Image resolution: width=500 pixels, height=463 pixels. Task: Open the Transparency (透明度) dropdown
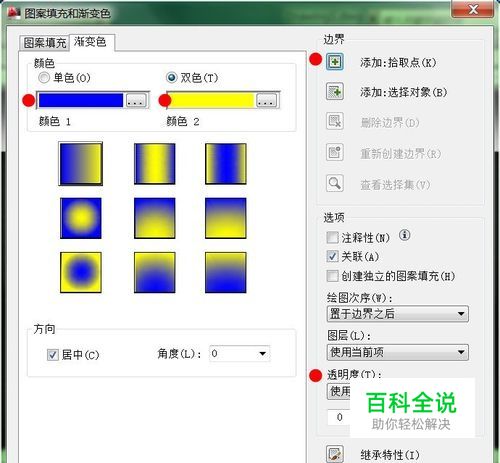[x=339, y=391]
